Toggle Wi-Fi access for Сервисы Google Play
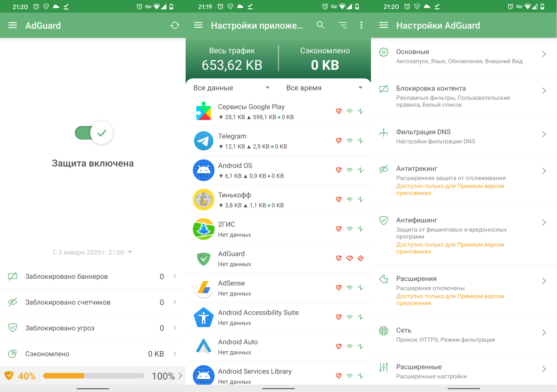Screen dimensions: 557x392 (x=350, y=111)
